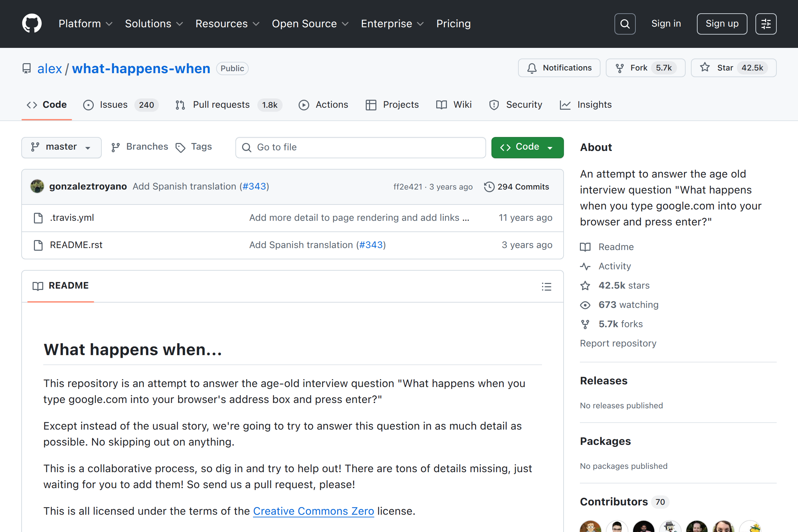
Task: Click gonzaleztroyano avatar in commit row
Action: pos(37,187)
